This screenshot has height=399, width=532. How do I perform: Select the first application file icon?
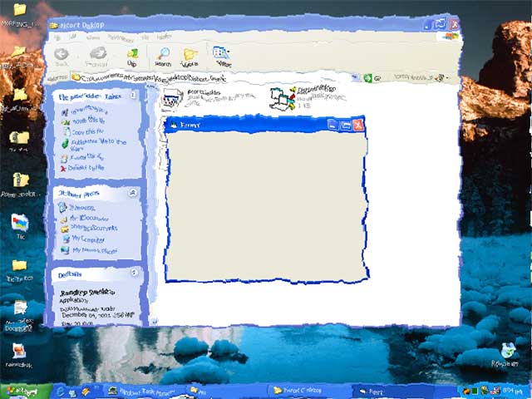coord(172,99)
